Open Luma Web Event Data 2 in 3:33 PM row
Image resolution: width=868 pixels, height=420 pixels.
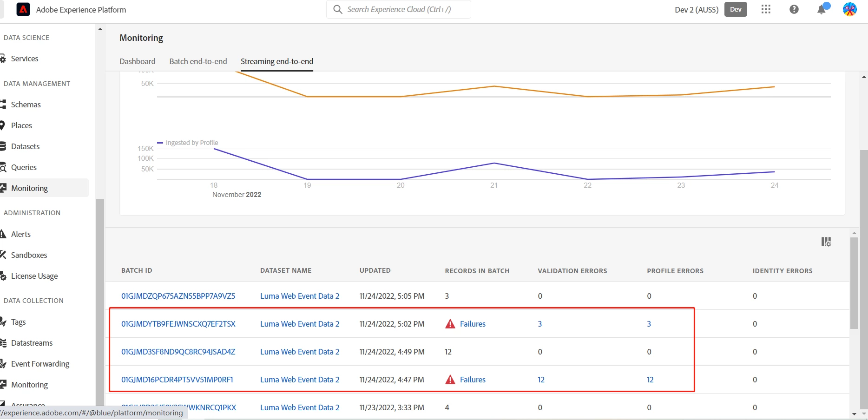[x=300, y=407]
